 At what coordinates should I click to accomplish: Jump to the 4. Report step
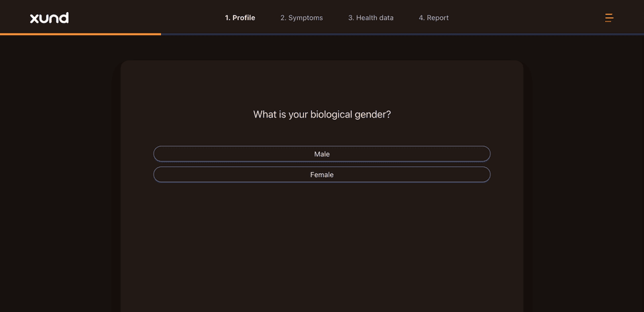pos(434,17)
